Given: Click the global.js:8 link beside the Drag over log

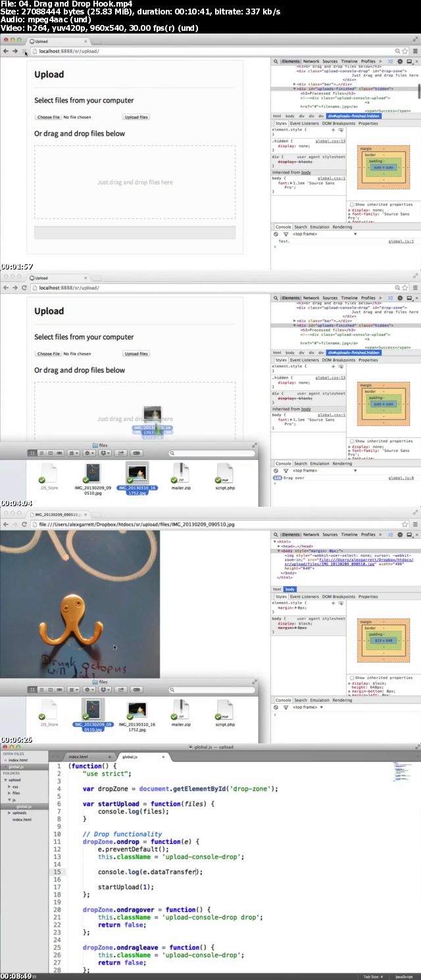Looking at the screenshot, I should 401,478.
